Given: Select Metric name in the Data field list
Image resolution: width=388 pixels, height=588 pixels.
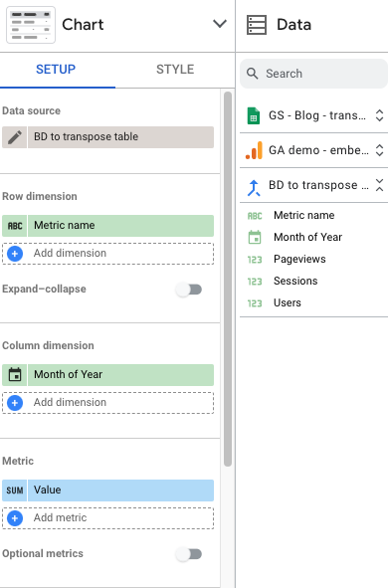Looking at the screenshot, I should [x=304, y=215].
